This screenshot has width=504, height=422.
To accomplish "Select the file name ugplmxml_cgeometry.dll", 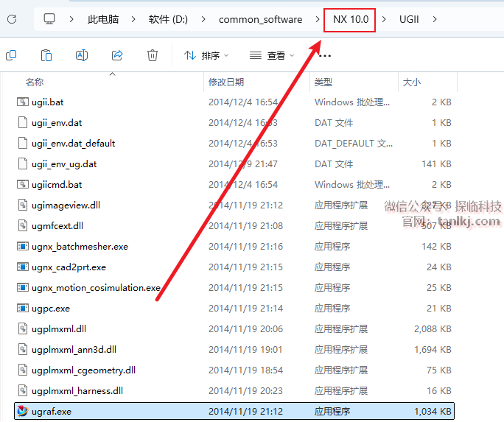I will 83,370.
